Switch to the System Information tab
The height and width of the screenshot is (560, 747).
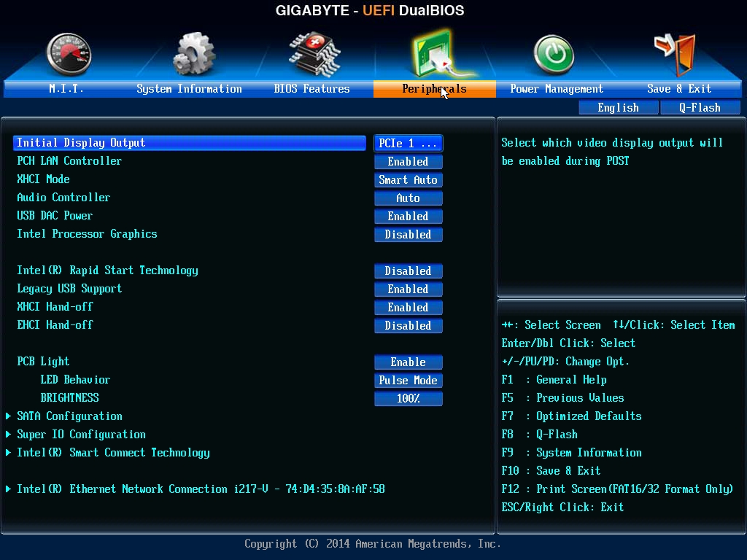click(x=189, y=88)
